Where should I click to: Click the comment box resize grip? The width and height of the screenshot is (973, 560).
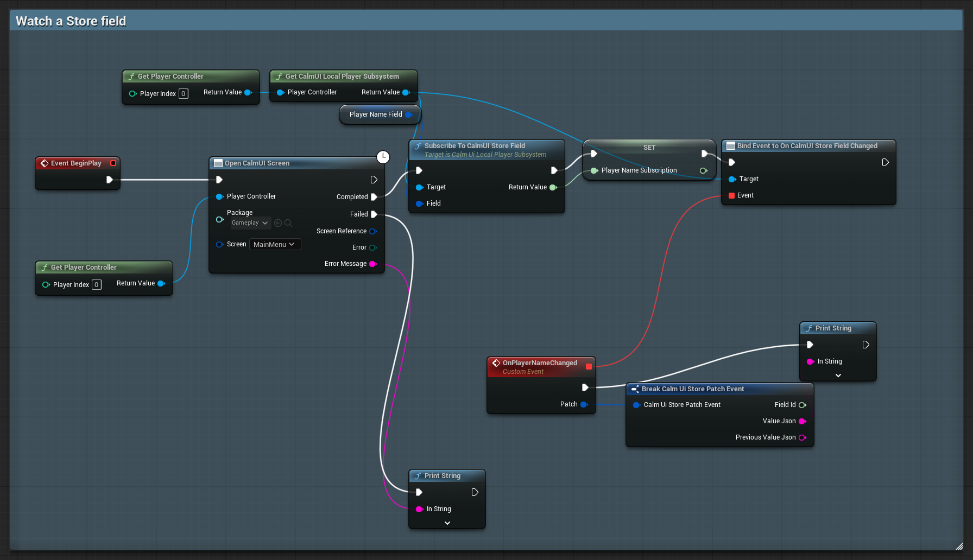(x=959, y=546)
